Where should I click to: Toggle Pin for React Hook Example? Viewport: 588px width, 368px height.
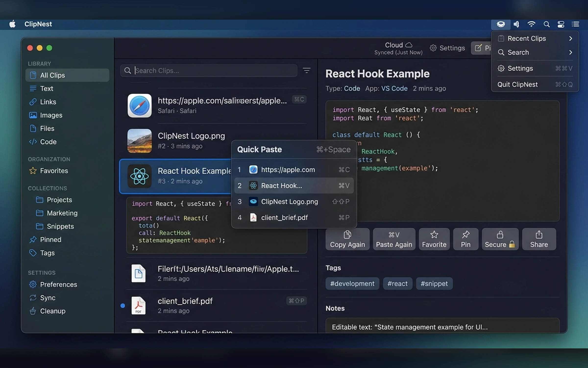[465, 239]
